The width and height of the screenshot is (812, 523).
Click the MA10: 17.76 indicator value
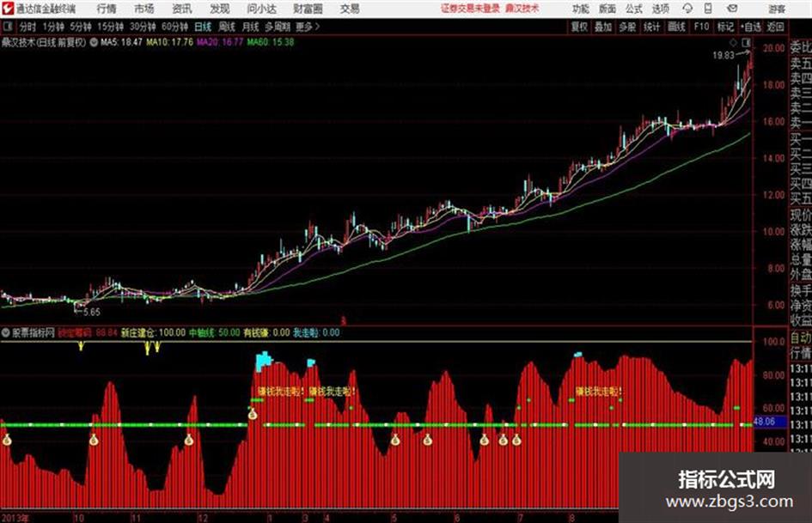click(170, 42)
